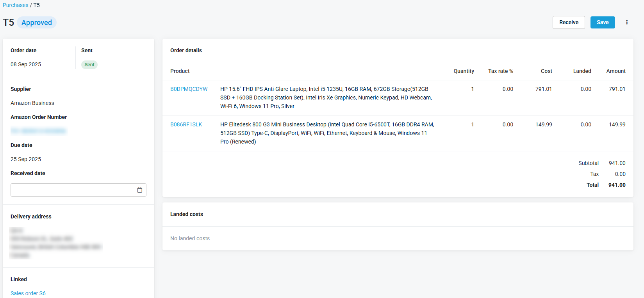Focus the Received date input field
Viewport: 644px width, 298px height.
pyautogui.click(x=72, y=190)
